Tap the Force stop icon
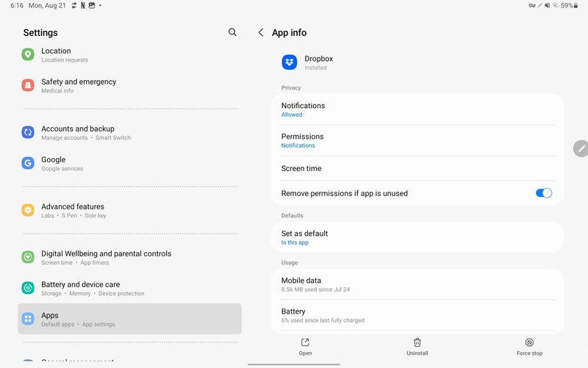The height and width of the screenshot is (368, 588). 529,343
